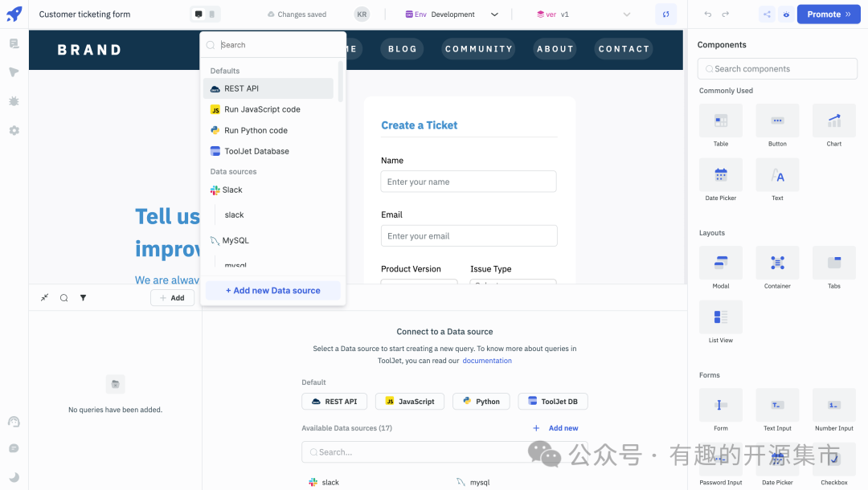Open the comments chat icon
The image size is (868, 490).
tap(14, 448)
